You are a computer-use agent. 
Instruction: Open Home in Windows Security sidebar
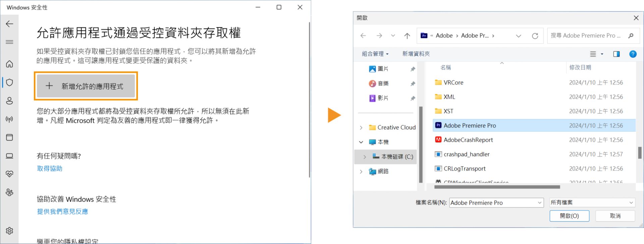[9, 64]
